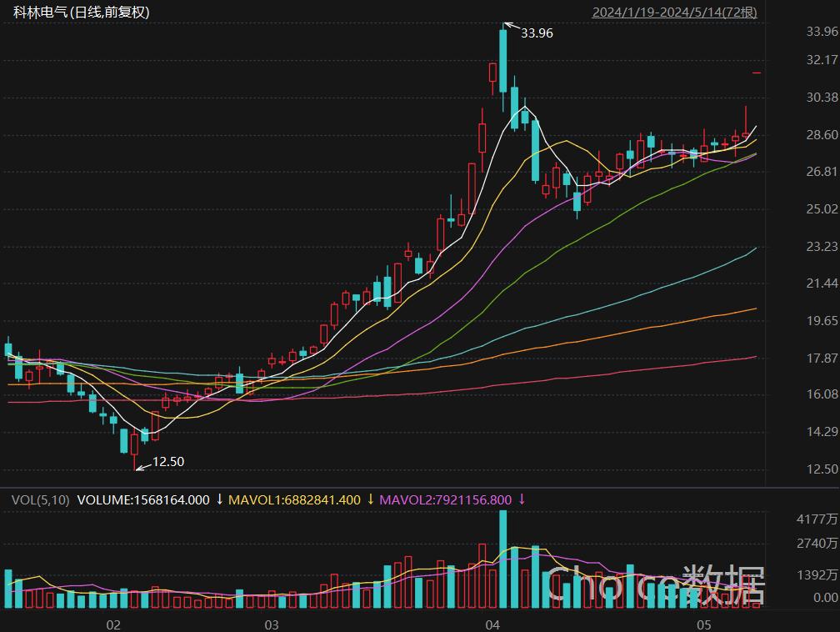Click the yellow down arrow after MAVOL1
The height and width of the screenshot is (632, 840).
(370, 499)
